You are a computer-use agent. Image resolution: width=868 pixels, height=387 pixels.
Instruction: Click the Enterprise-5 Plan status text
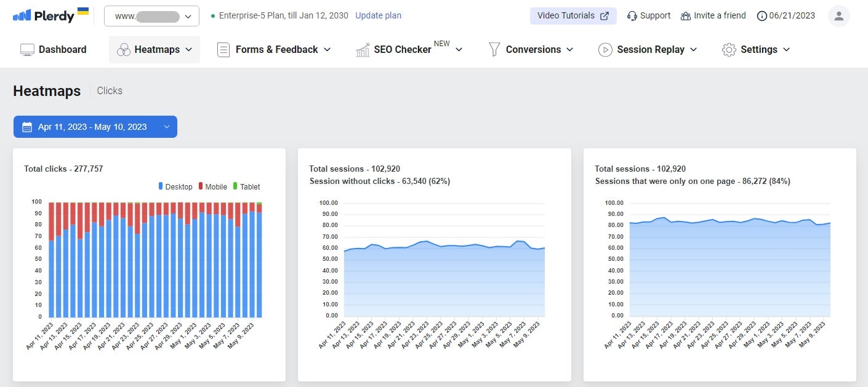click(284, 15)
